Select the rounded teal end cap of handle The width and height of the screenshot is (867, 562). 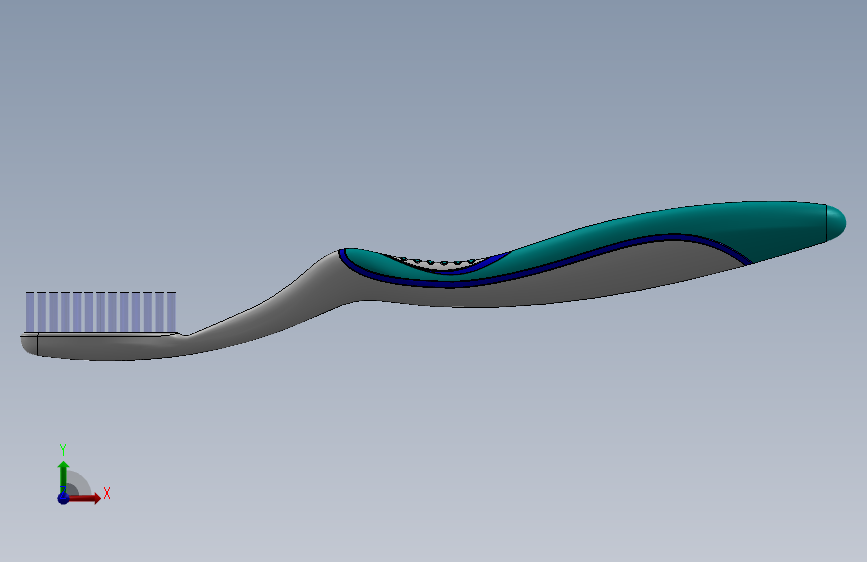pyautogui.click(x=836, y=223)
